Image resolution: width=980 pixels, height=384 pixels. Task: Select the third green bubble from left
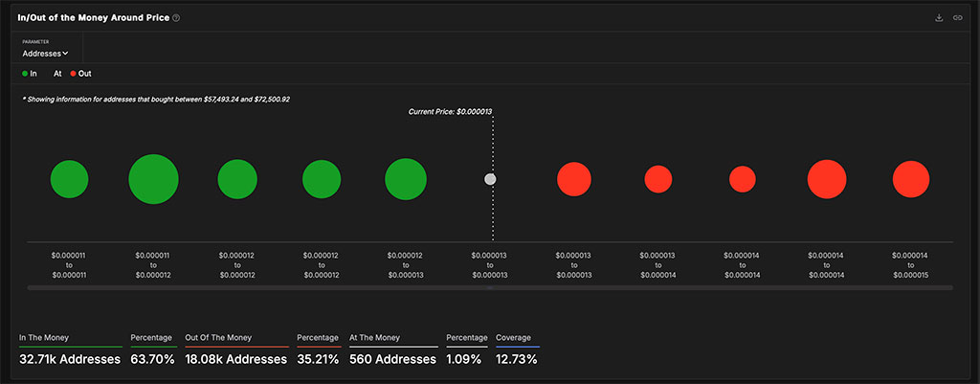click(237, 179)
